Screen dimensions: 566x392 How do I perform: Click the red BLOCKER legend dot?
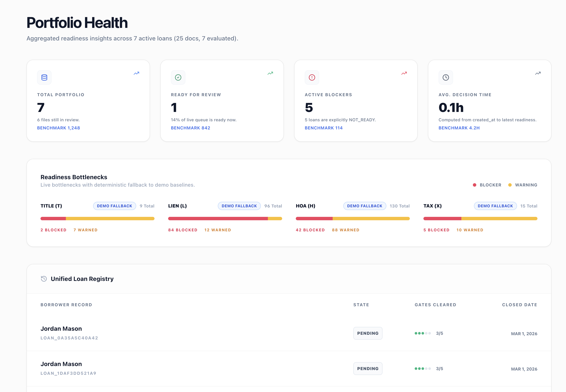pos(475,185)
